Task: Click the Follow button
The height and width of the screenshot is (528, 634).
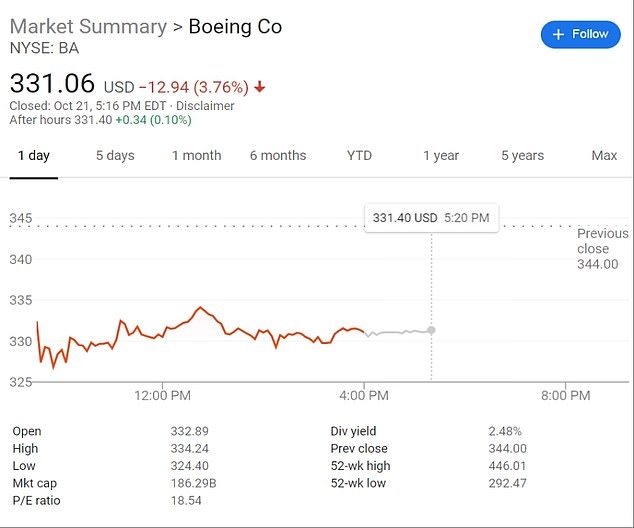Action: (580, 34)
